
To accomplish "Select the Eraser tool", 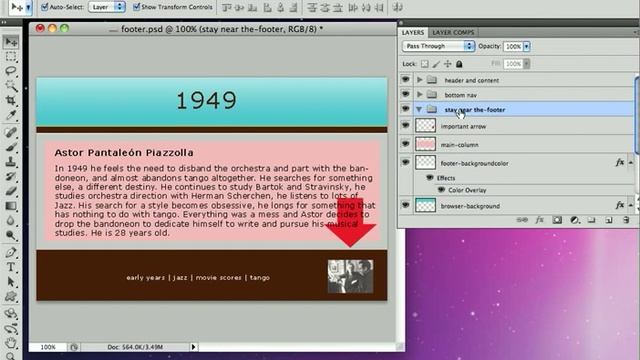I will pyautogui.click(x=11, y=191).
